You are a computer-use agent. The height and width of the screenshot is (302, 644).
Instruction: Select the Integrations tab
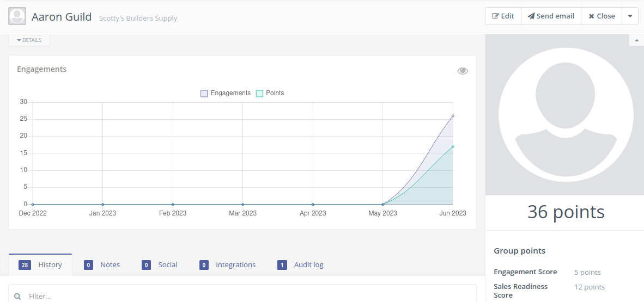[x=235, y=265]
